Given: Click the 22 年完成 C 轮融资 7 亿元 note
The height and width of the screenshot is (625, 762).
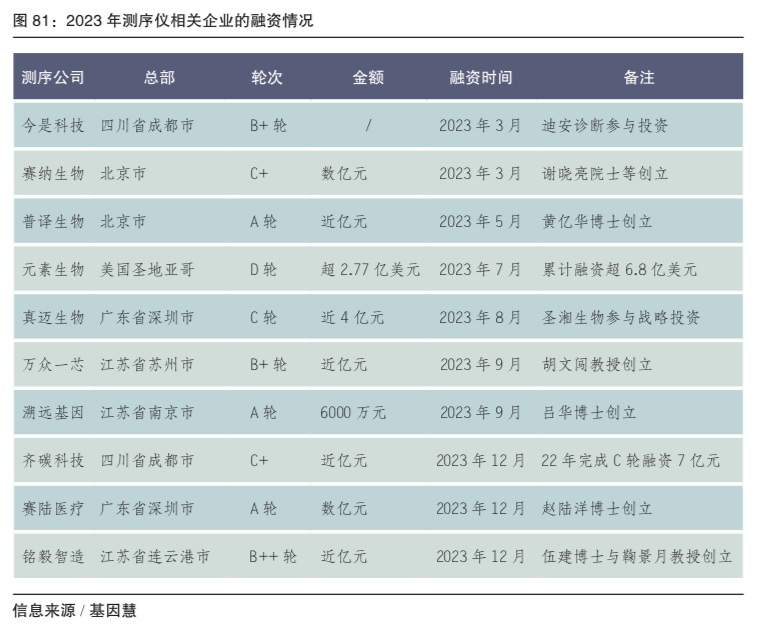Looking at the screenshot, I should coord(630,461).
